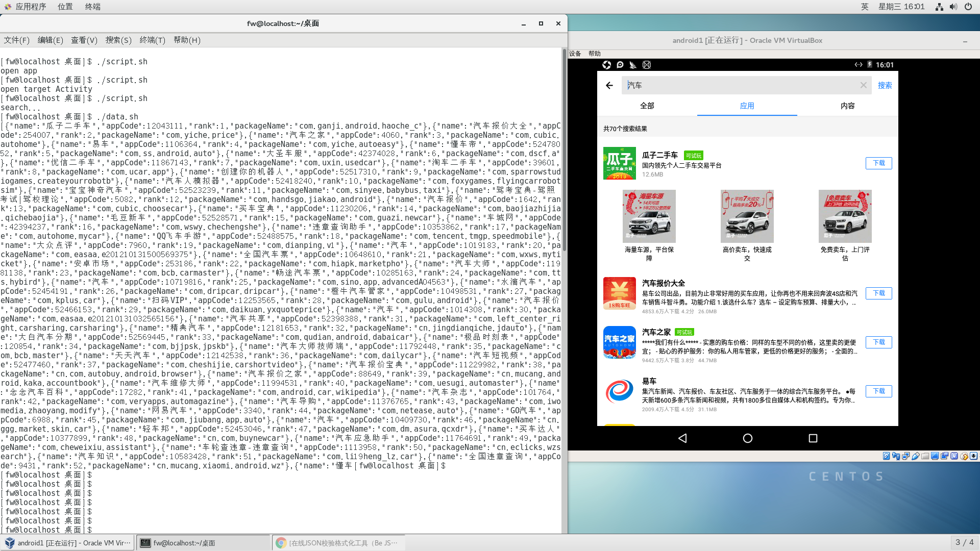
Task: Open the 帮助(H) terminal menu
Action: pyautogui.click(x=187, y=40)
